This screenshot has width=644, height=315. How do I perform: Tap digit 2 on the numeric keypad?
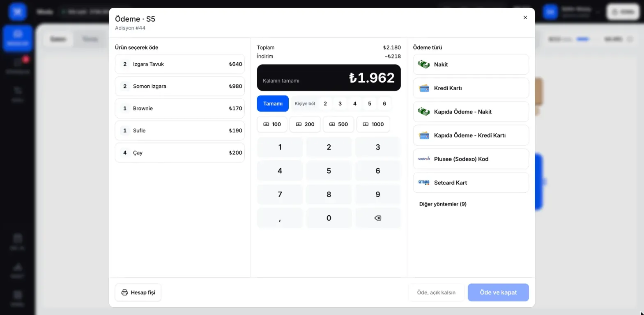click(x=329, y=147)
